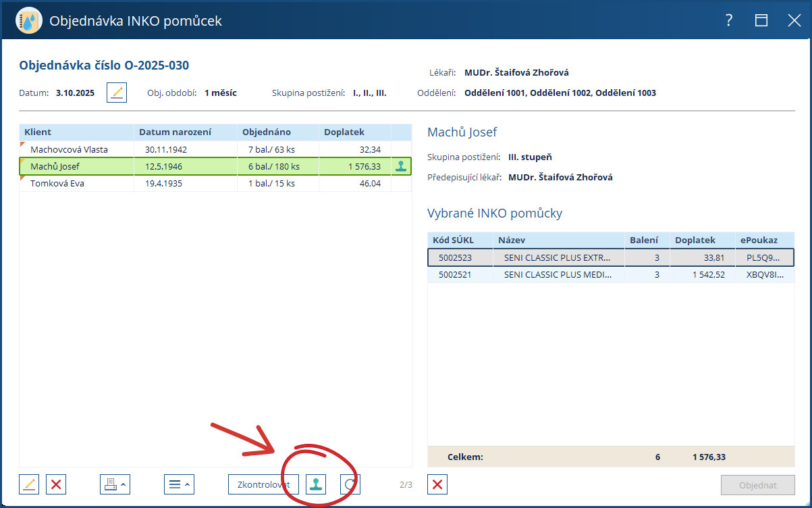Image resolution: width=812 pixels, height=508 pixels.
Task: Open the printer dropdown menu
Action: pos(115,484)
